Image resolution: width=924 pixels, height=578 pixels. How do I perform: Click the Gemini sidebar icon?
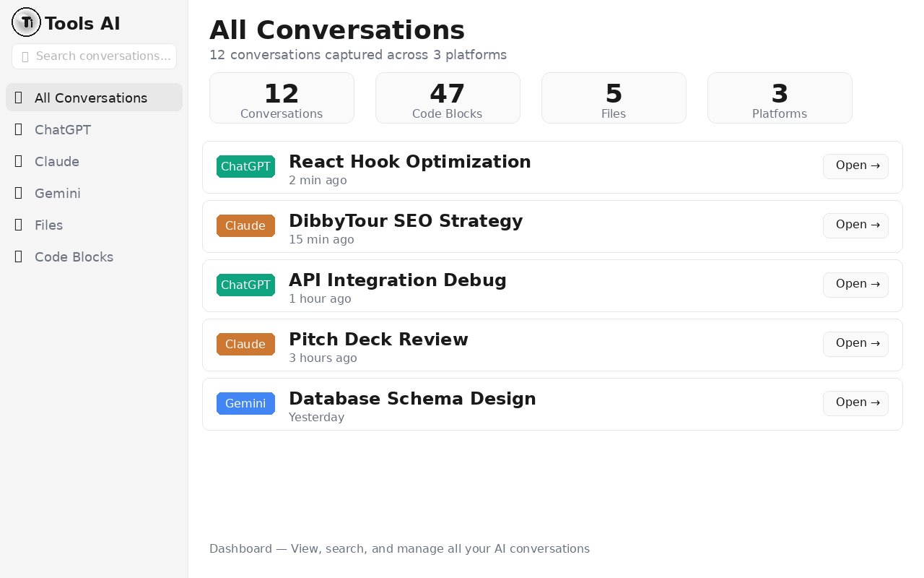(19, 193)
